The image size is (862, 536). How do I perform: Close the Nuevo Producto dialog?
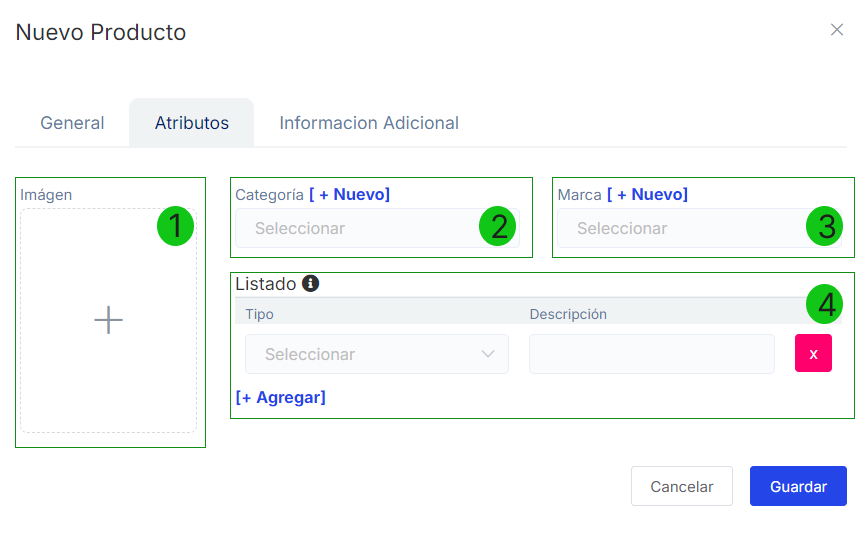(837, 30)
